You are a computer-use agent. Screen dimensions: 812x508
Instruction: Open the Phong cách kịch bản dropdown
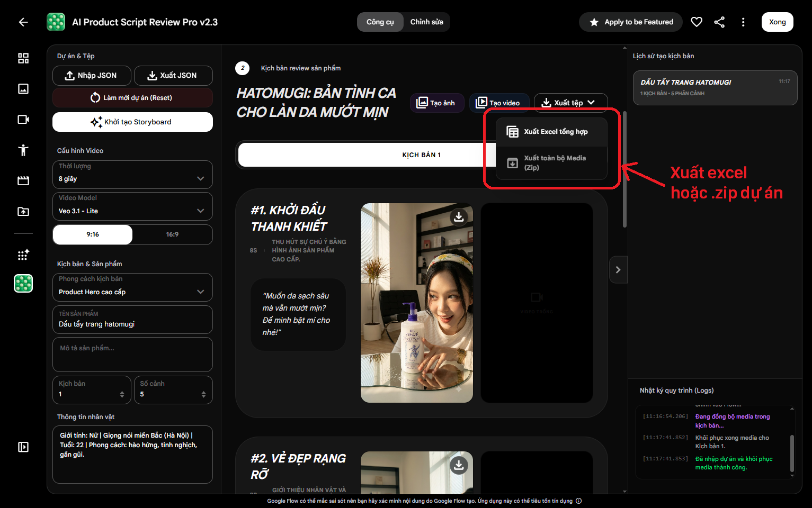(132, 287)
